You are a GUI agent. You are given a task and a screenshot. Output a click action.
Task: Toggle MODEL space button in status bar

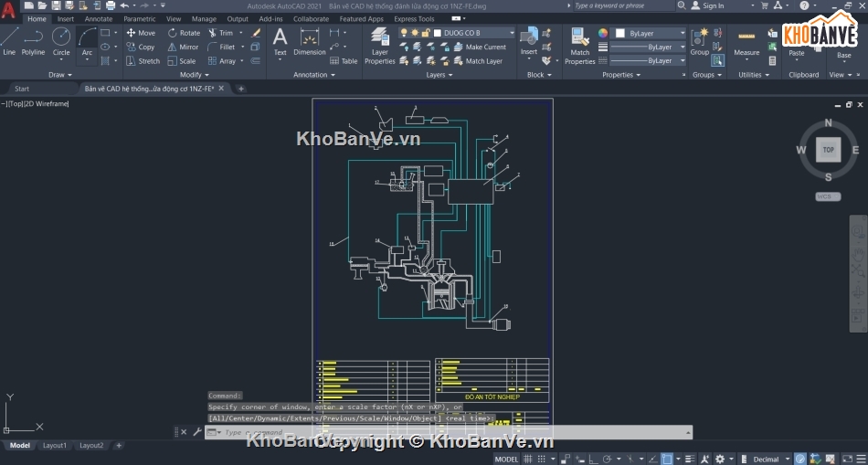506,459
